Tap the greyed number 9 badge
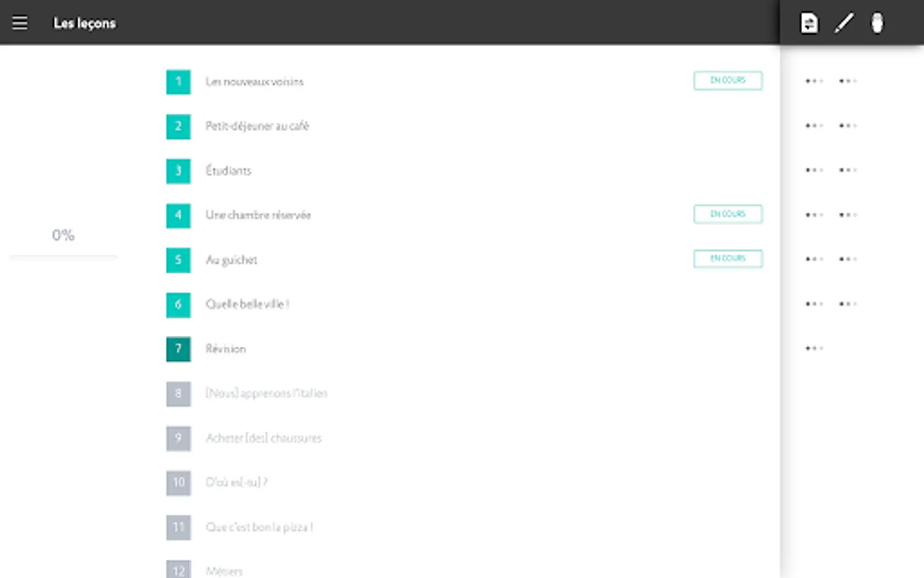Image resolution: width=924 pixels, height=578 pixels. [178, 438]
